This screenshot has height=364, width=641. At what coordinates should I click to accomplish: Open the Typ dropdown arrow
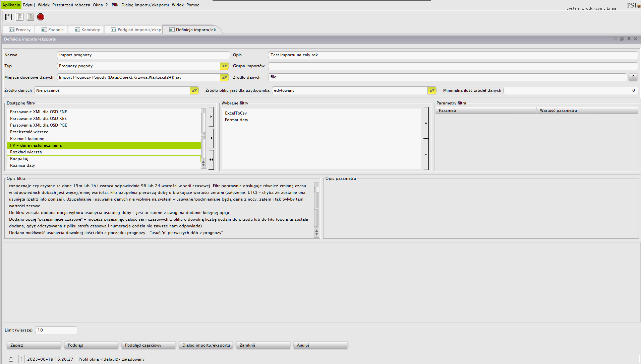pos(224,66)
